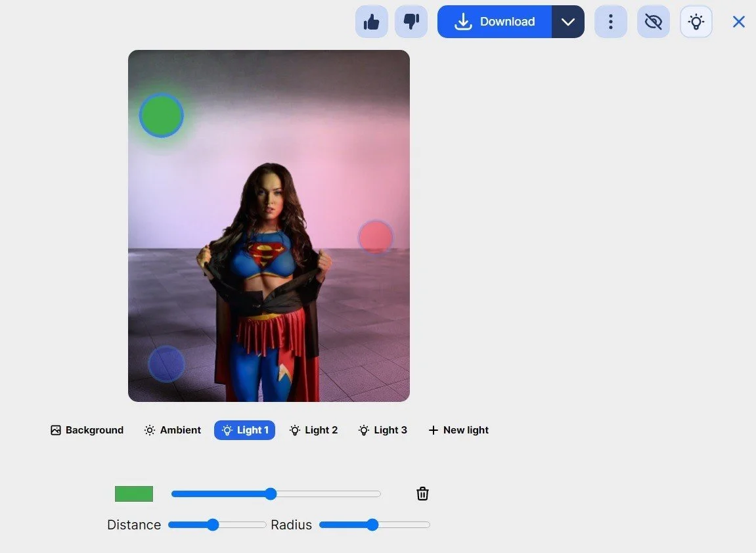
Task: Adjust the light intensity slider beside the swatch
Action: 276,494
